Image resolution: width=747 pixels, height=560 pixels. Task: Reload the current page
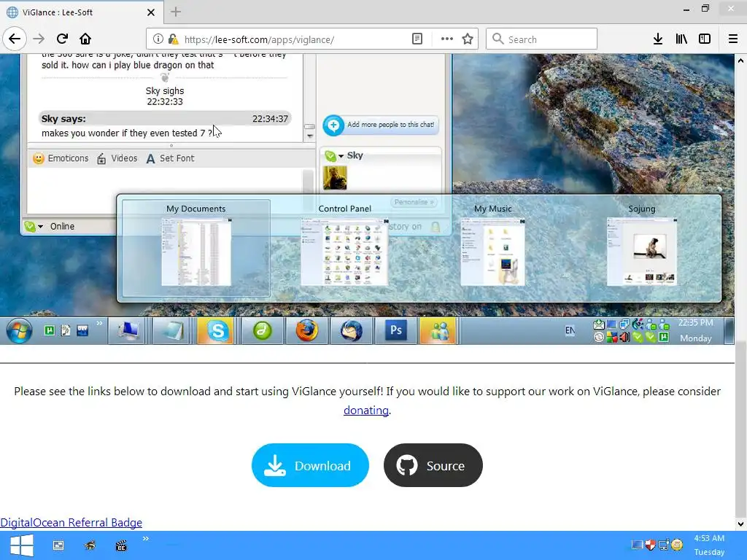[x=62, y=39]
